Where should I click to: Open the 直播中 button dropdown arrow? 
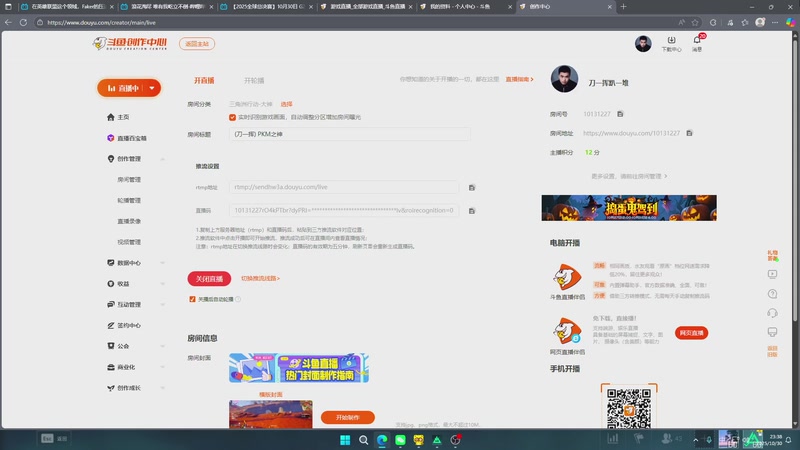tap(152, 88)
